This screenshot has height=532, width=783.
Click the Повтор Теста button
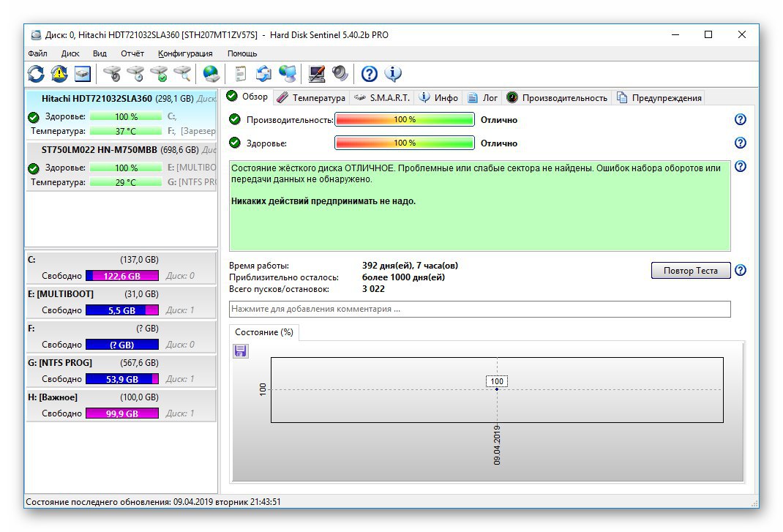tap(691, 270)
